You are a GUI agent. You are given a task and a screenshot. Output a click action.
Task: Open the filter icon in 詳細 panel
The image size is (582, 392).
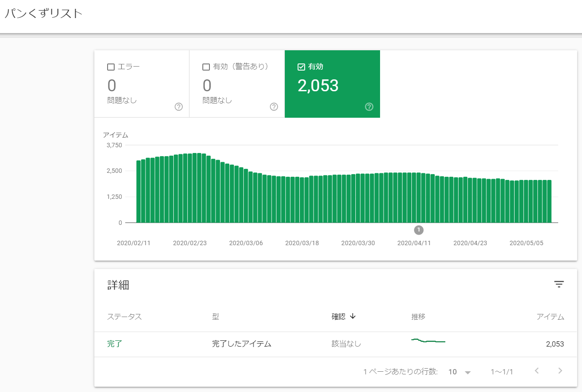pos(559,284)
